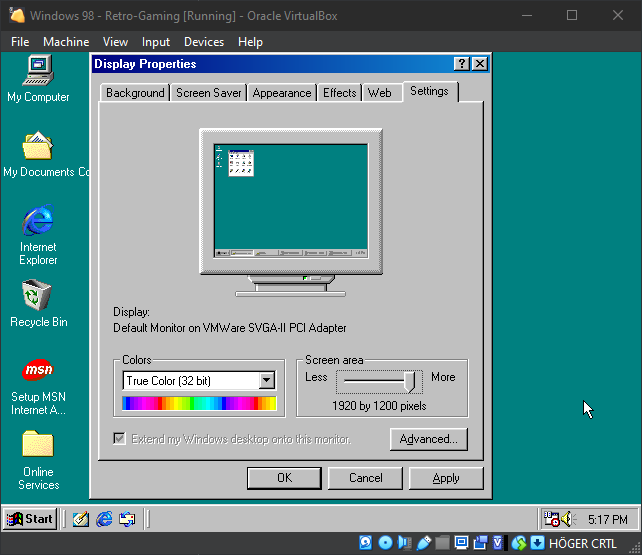Screen dimensions: 642x555
Task: Launch Outlook Express from quick launch
Action: click(x=127, y=519)
